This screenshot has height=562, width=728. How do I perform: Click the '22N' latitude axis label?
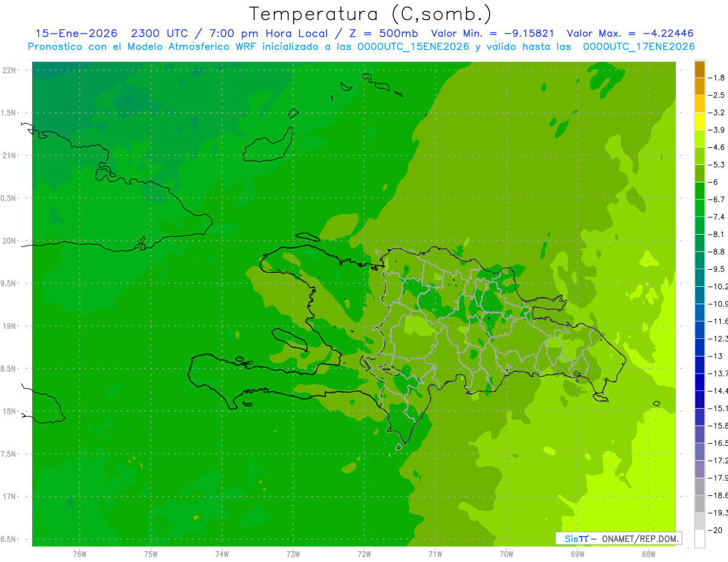pyautogui.click(x=8, y=70)
